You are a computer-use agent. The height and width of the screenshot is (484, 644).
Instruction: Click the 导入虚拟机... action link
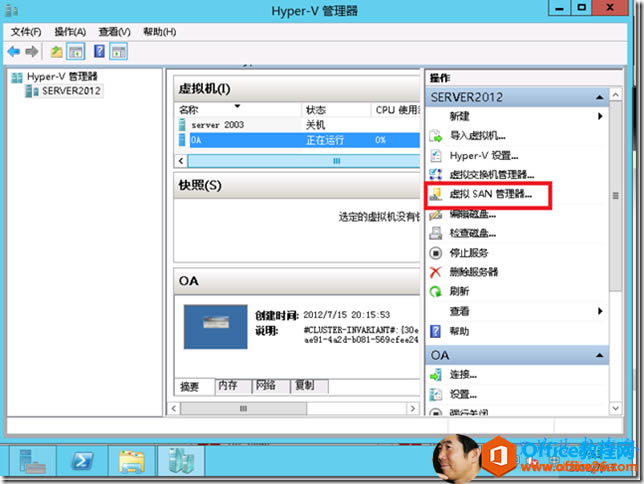pos(478,136)
